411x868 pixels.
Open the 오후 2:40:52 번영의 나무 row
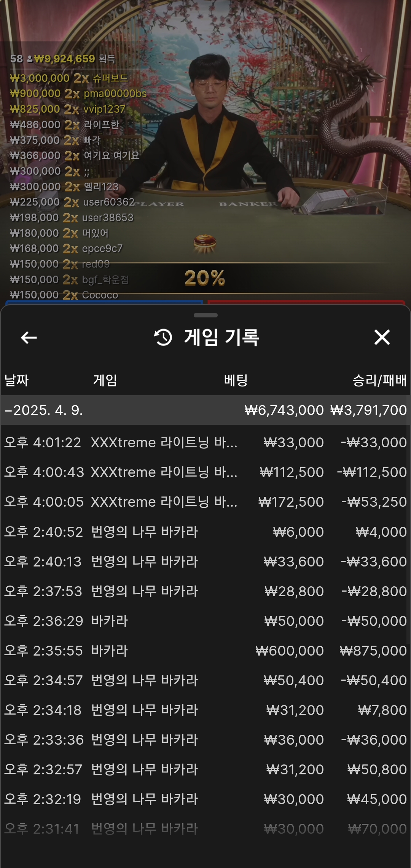tap(205, 532)
